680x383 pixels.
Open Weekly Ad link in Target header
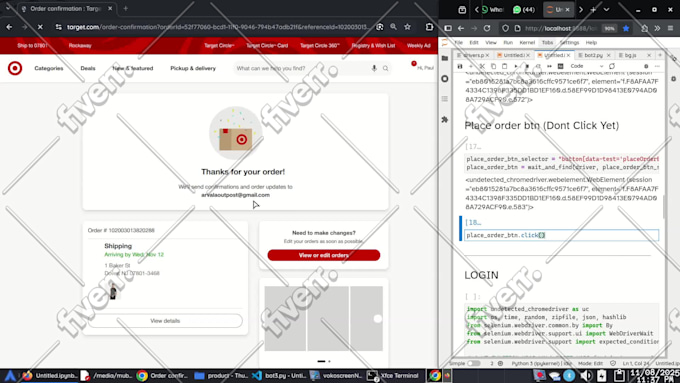(418, 46)
